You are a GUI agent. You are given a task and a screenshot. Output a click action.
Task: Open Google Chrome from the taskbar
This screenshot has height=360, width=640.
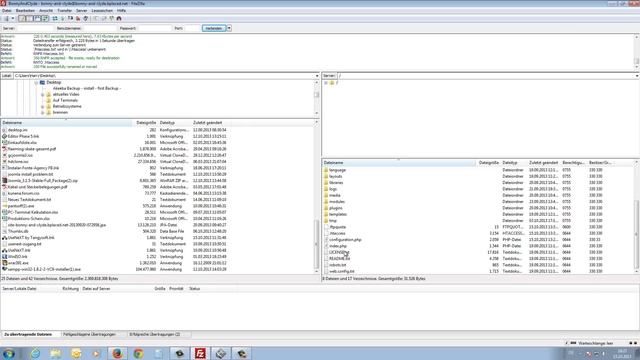(x=138, y=353)
